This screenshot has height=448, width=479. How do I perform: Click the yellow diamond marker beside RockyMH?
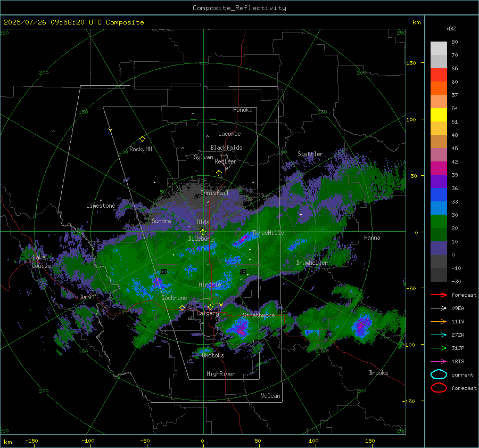coord(142,139)
